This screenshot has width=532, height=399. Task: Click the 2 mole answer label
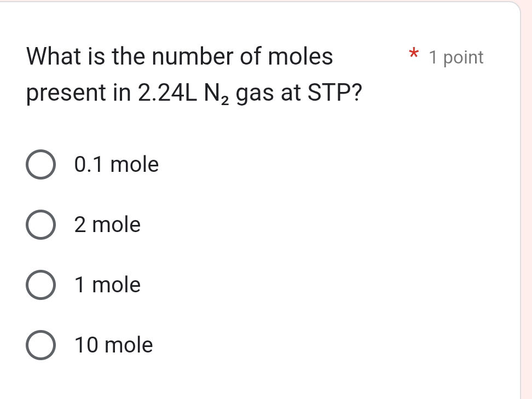coord(107,224)
